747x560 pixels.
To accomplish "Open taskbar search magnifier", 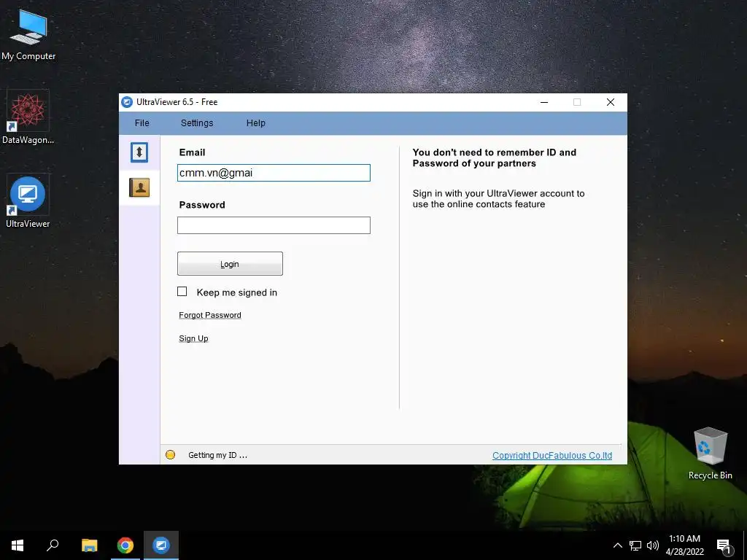I will tap(53, 545).
